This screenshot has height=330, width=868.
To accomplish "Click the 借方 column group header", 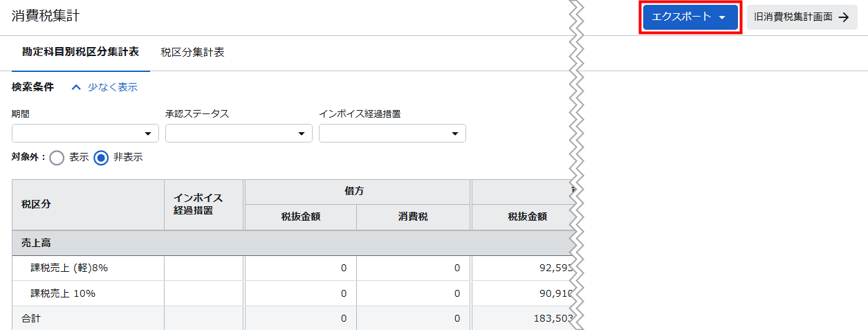I will 356,192.
